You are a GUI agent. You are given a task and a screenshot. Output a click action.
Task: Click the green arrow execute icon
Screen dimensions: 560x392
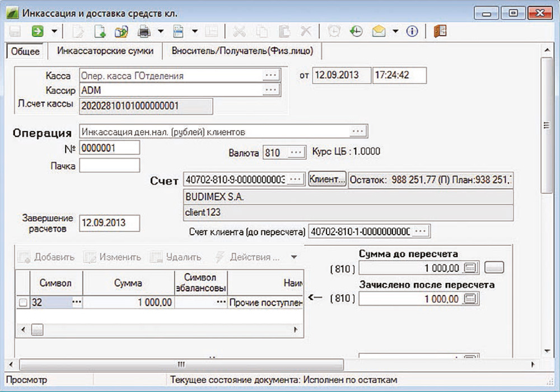tap(37, 31)
